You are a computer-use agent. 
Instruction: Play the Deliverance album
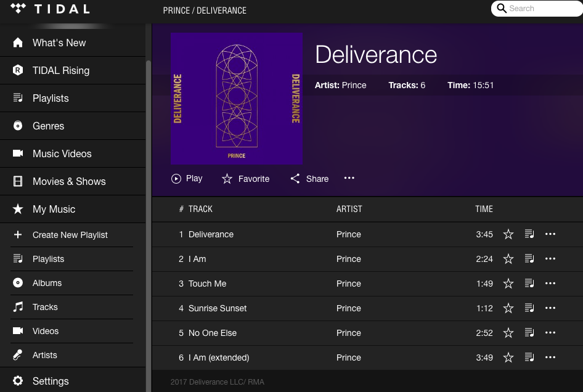[187, 179]
